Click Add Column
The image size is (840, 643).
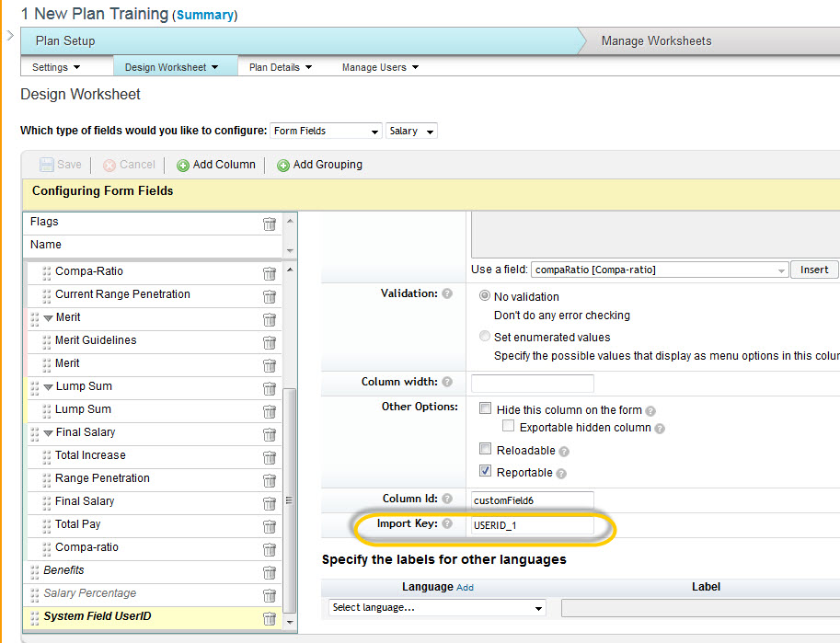[216, 165]
